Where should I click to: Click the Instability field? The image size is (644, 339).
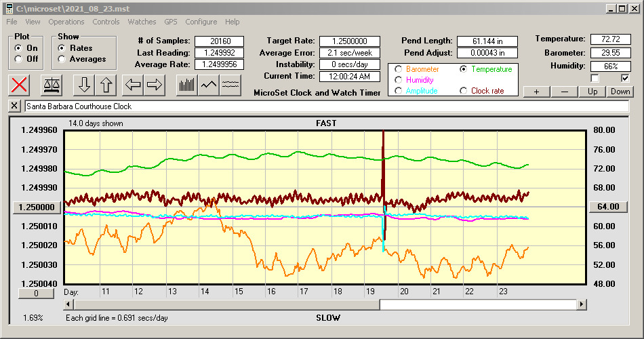350,64
